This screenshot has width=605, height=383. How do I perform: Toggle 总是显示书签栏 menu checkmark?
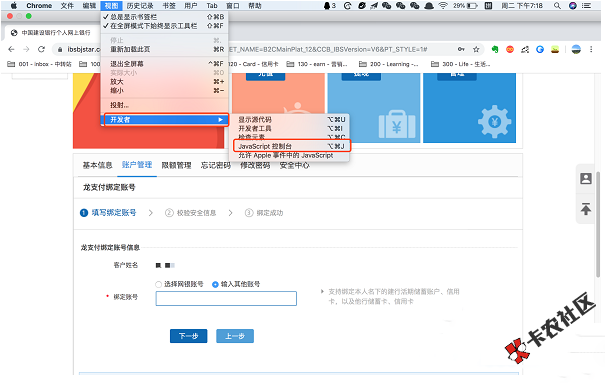[x=164, y=17]
